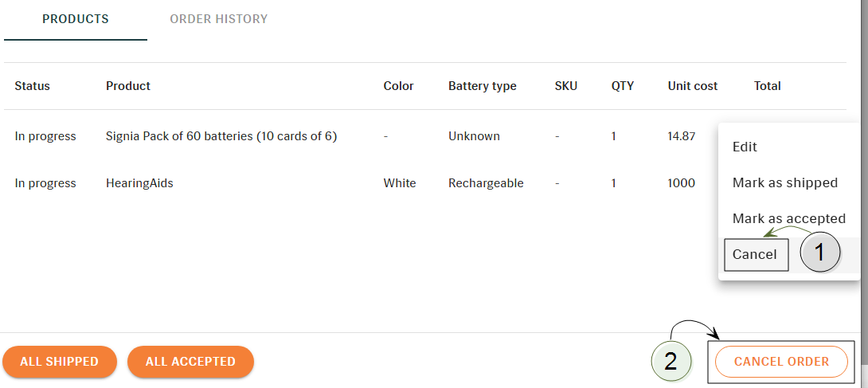Click the Color column header

[399, 86]
